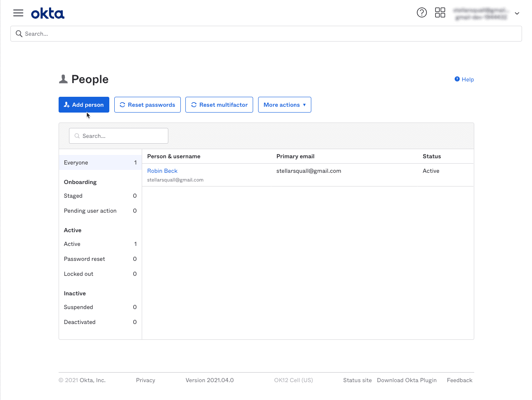The height and width of the screenshot is (400, 532).
Task: Expand the account dropdown chevron
Action: (517, 13)
